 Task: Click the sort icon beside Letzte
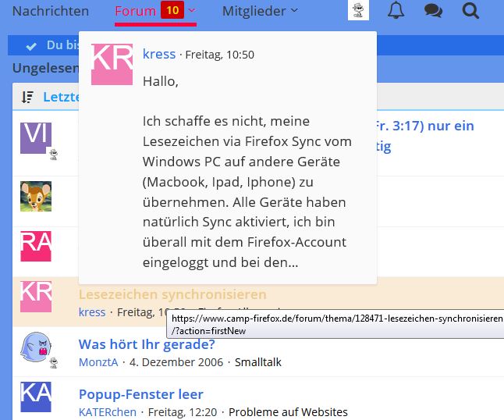tap(28, 97)
